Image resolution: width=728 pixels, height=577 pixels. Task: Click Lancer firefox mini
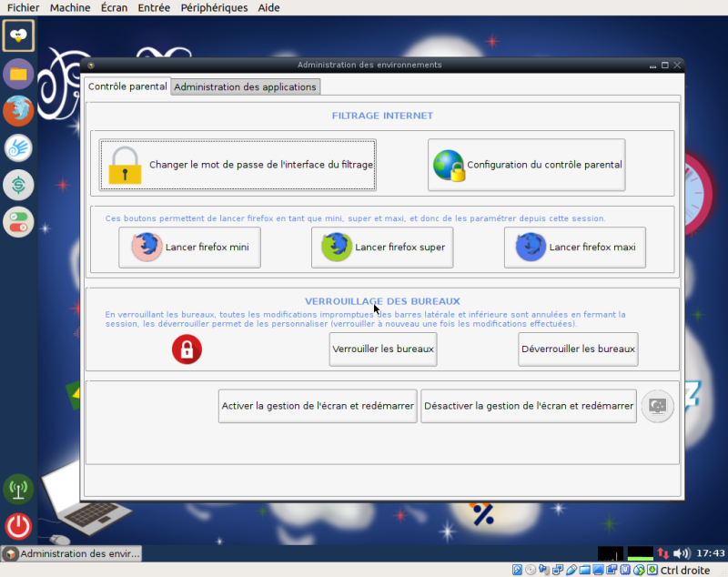[189, 247]
